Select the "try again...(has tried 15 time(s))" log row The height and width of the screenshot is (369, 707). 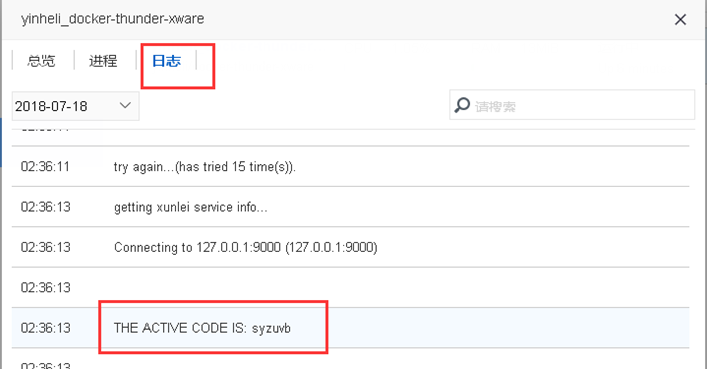[350, 166]
